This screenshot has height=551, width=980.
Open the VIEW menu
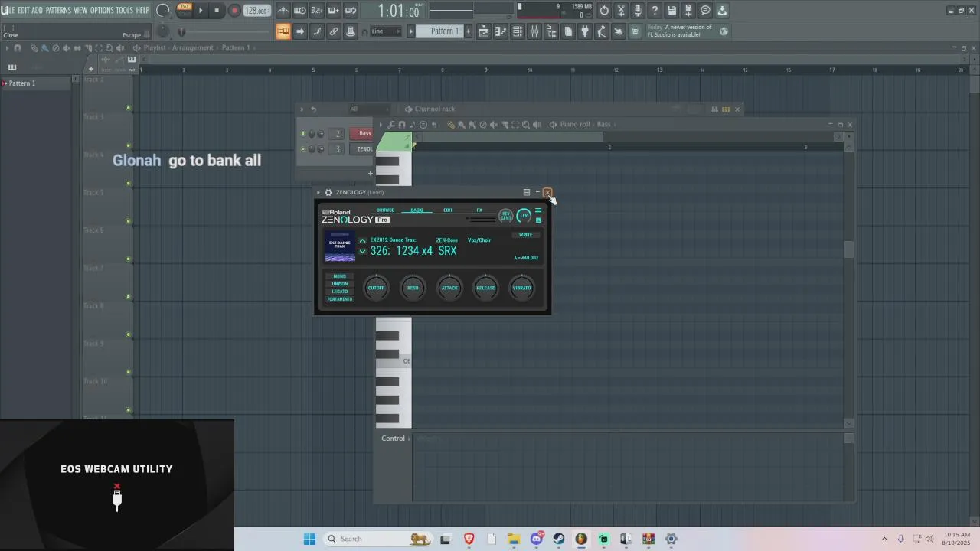pos(80,10)
